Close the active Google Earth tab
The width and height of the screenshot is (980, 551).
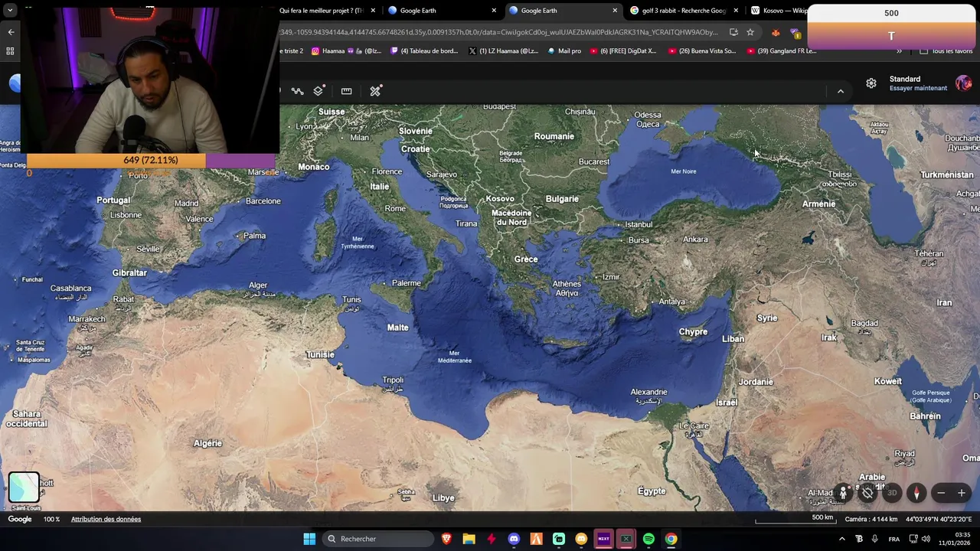pos(614,11)
